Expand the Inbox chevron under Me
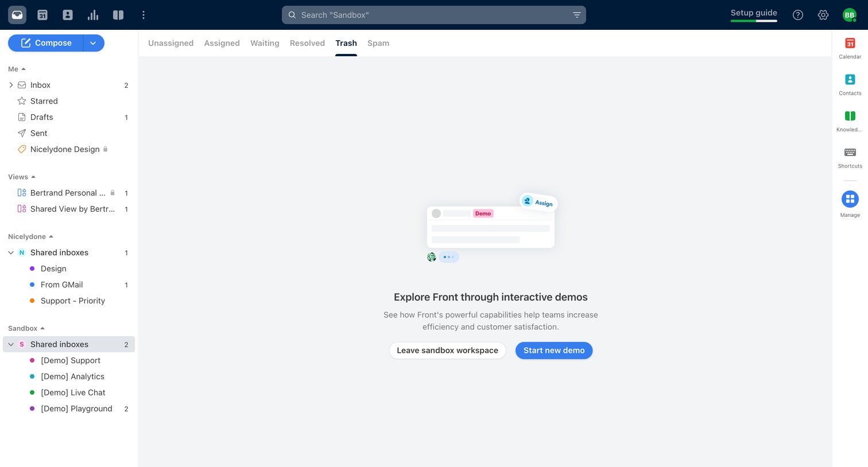Viewport: 868px width, 467px height. 11,85
